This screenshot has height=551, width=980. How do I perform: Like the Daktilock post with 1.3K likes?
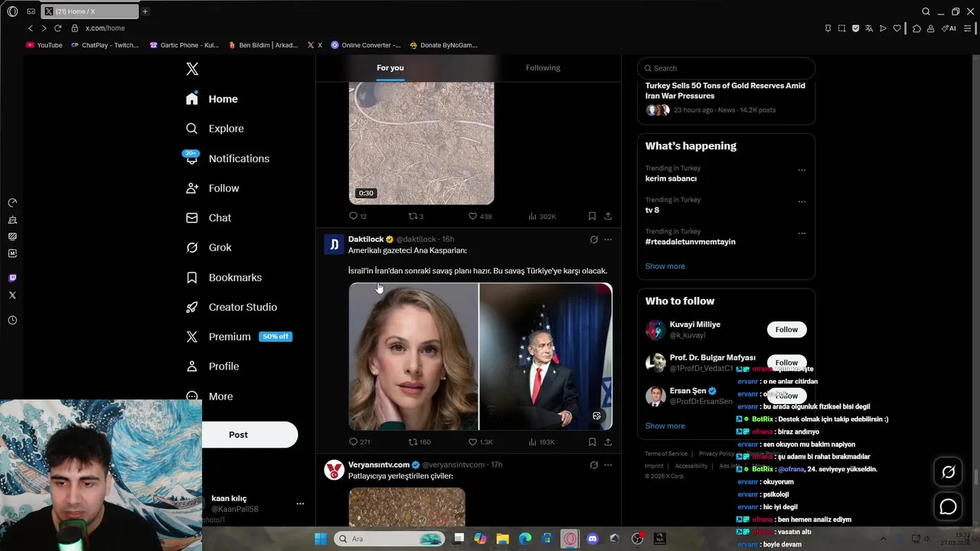tap(480, 442)
